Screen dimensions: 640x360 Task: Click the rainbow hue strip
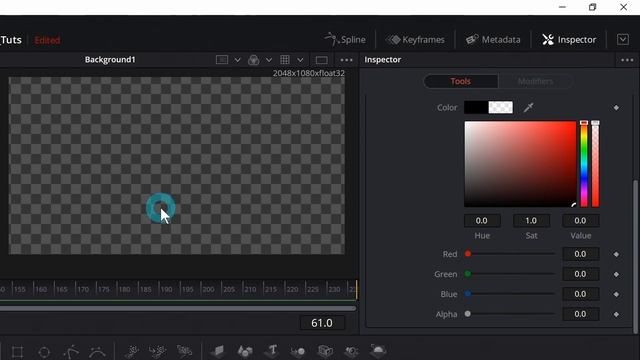pos(584,164)
